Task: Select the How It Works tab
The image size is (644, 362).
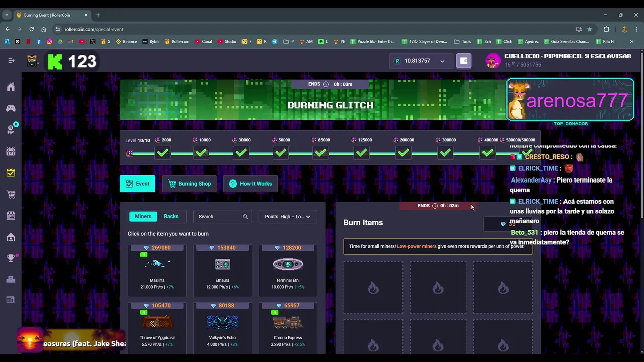Action: 251,184
